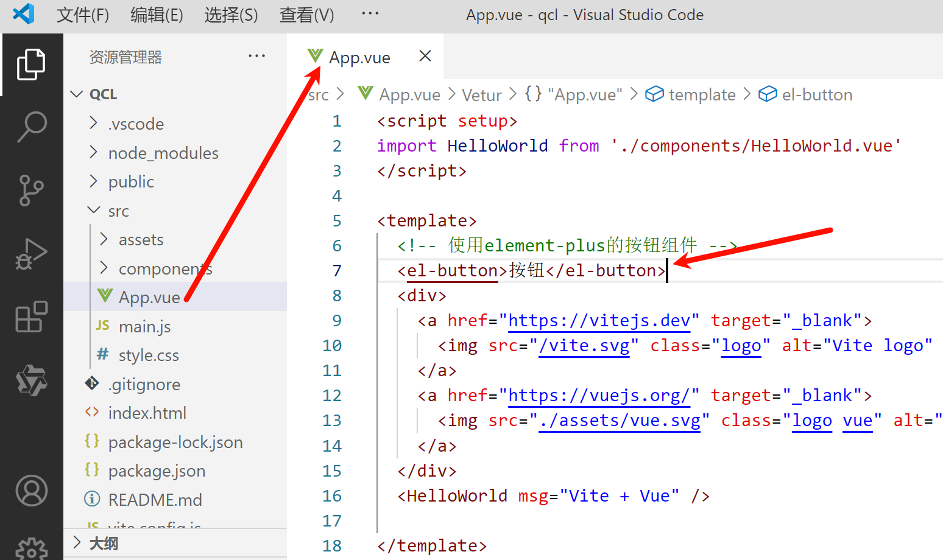Click the Vetur breadcrumb segment
Viewport: 943px width, 560px height.
[x=481, y=95]
